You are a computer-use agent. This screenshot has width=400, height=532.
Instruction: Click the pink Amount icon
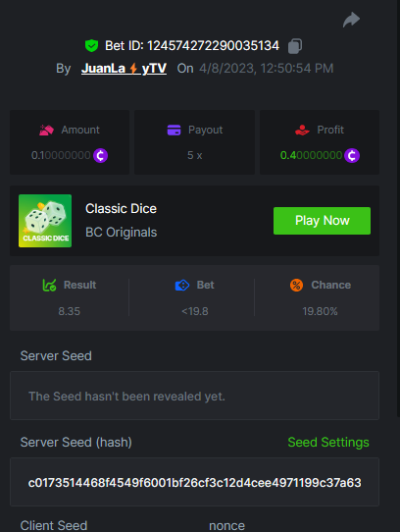pos(46,130)
